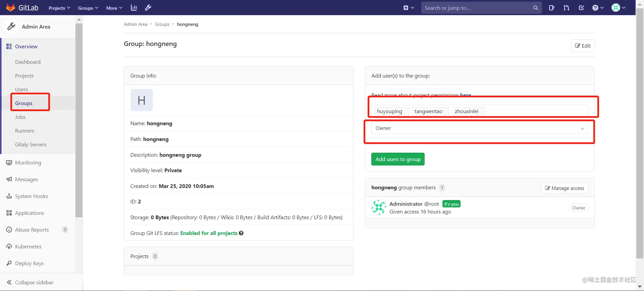Image resolution: width=644 pixels, height=291 pixels.
Task: Click the Kubernetes icon in sidebar
Action: pos(9,246)
